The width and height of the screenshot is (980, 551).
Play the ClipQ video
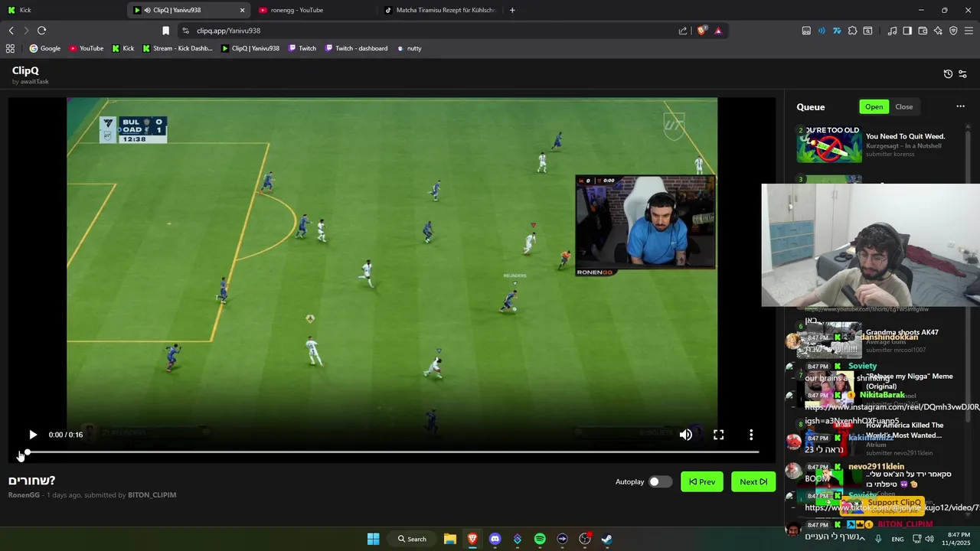tap(33, 435)
